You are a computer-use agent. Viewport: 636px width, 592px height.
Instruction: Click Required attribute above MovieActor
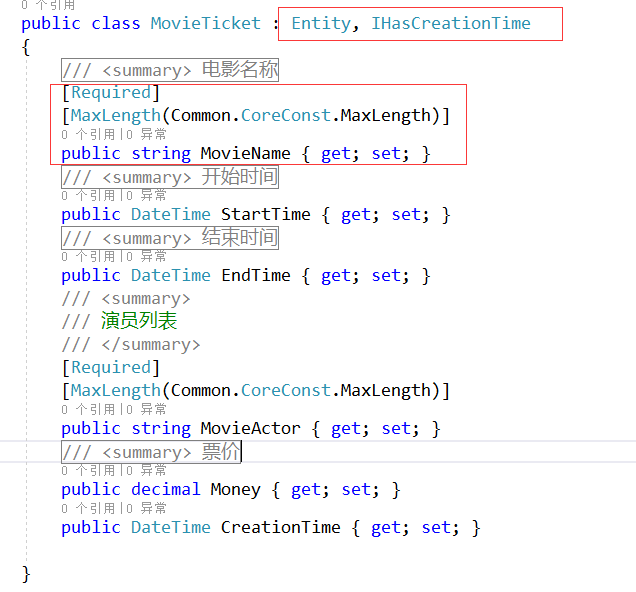pyautogui.click(x=111, y=367)
